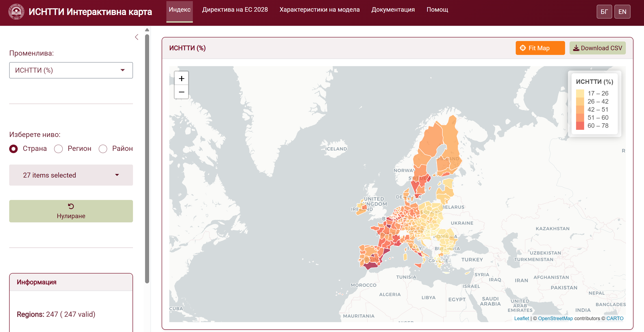Click the crosshair icon on Fit Map
Screen dimensions: 644x332
point(522,48)
